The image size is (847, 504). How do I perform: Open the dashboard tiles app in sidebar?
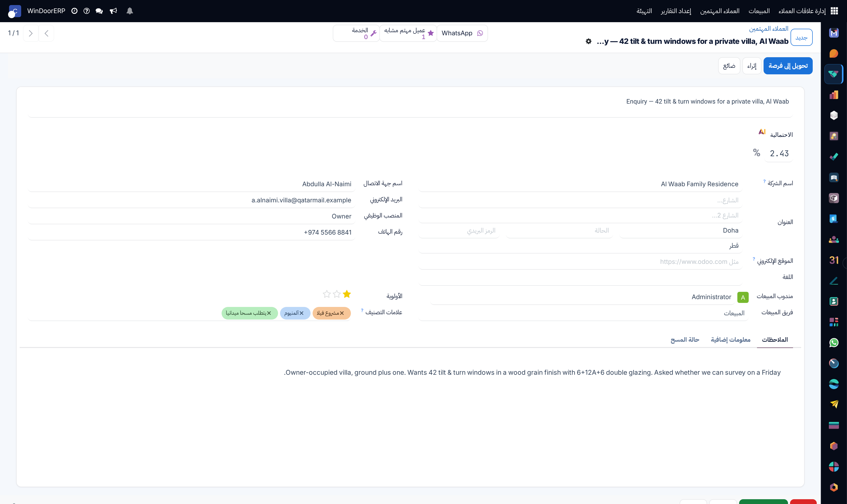point(833,322)
